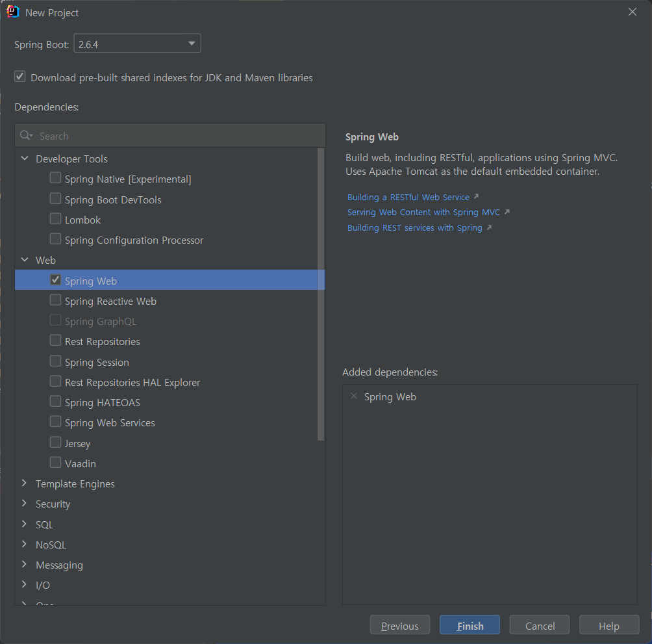The image size is (652, 644).
Task: Open Building a RESTful Web Service link
Action: (x=408, y=197)
